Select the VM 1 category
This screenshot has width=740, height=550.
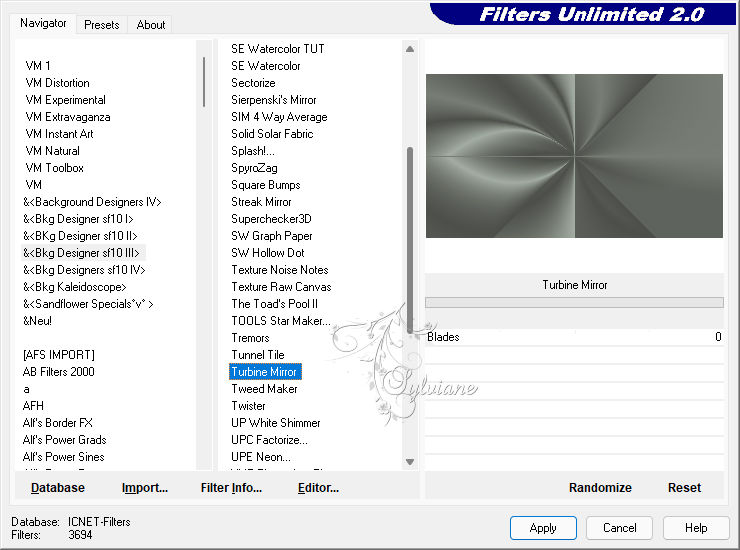point(38,66)
